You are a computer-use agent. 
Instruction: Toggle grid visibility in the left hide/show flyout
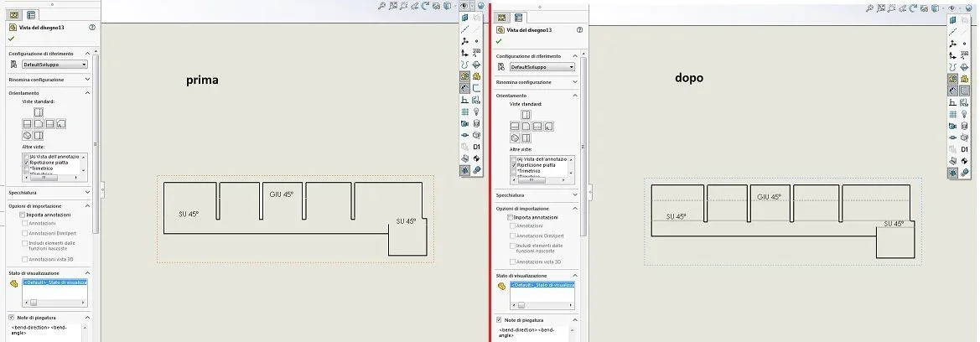pos(465,111)
